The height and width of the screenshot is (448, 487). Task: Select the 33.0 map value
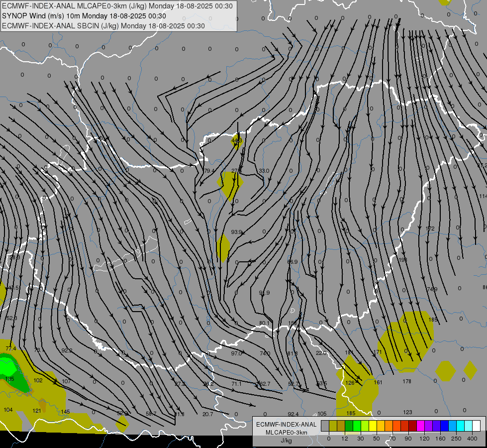tap(264, 171)
